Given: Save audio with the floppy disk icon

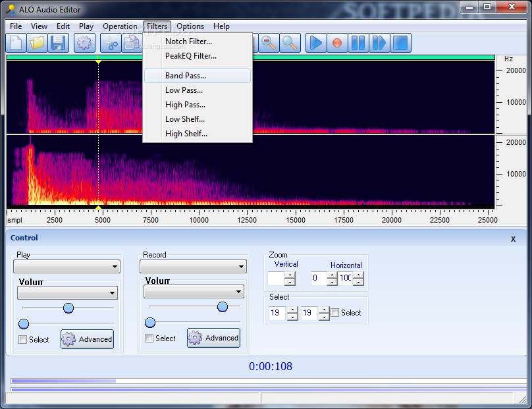Looking at the screenshot, I should 59,43.
